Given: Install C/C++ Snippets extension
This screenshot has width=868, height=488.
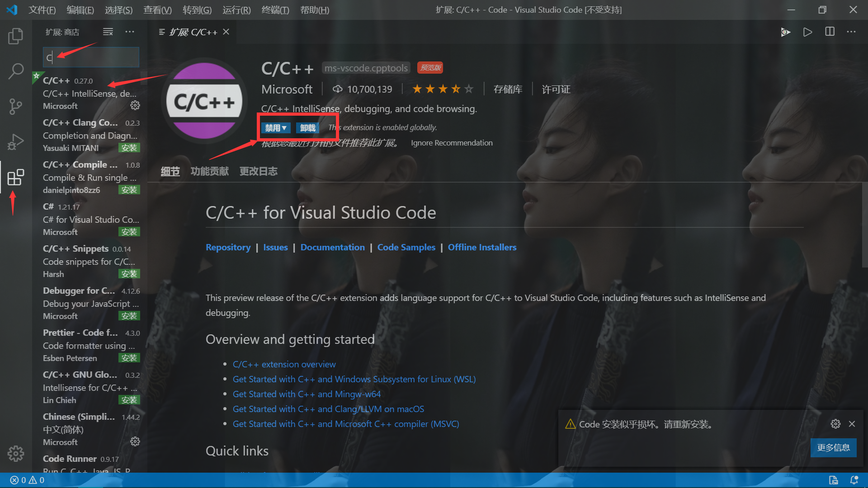Looking at the screenshot, I should (129, 274).
